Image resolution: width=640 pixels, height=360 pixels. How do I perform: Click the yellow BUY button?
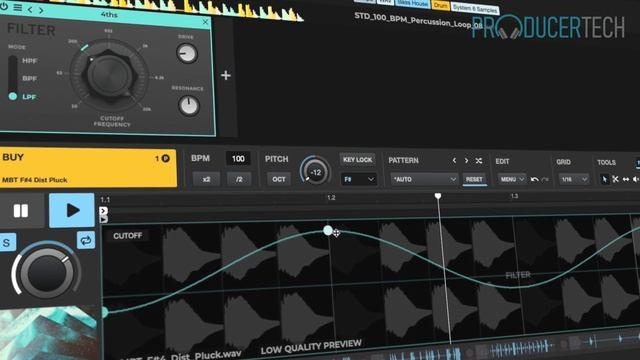[x=88, y=168]
